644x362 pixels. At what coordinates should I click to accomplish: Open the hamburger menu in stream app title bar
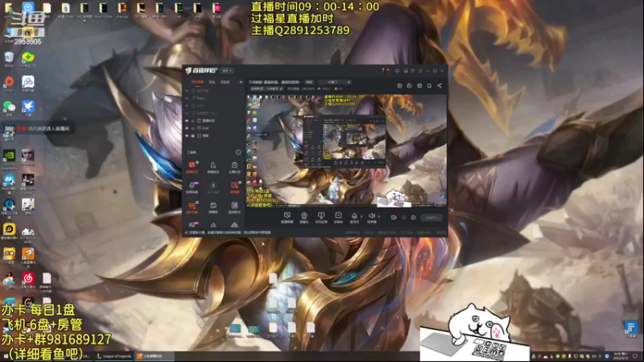click(x=420, y=71)
